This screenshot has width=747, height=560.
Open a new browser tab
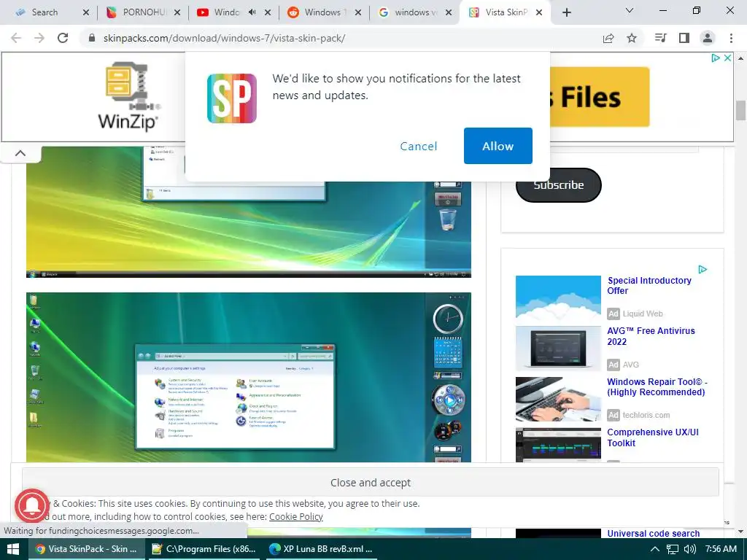[566, 12]
